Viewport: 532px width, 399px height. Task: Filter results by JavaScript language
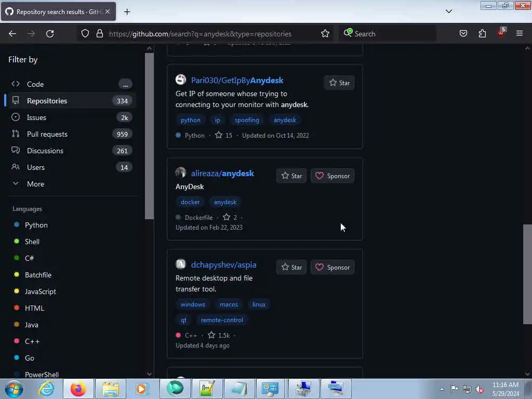point(41,291)
